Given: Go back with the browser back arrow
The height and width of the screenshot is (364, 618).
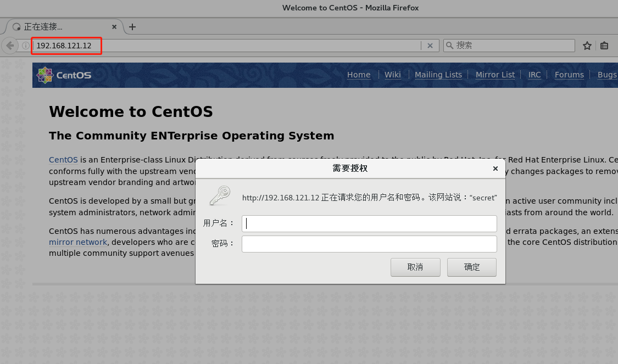Looking at the screenshot, I should (10, 46).
